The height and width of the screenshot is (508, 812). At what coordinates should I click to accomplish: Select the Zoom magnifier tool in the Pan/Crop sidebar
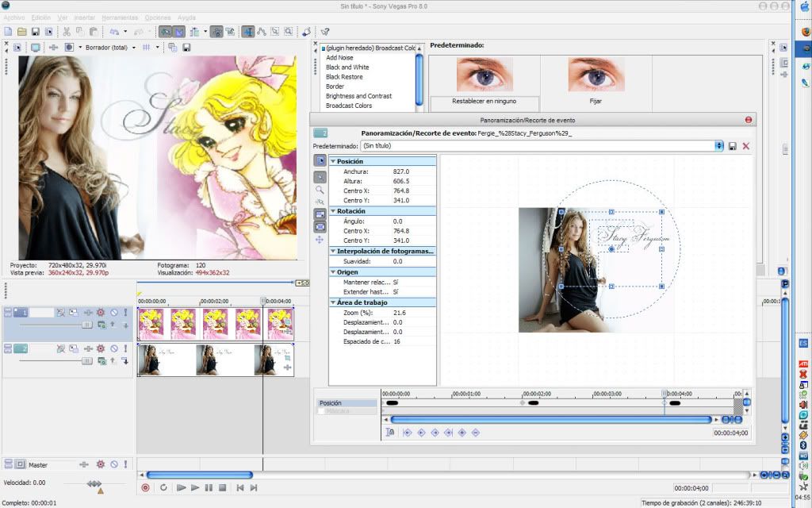320,190
